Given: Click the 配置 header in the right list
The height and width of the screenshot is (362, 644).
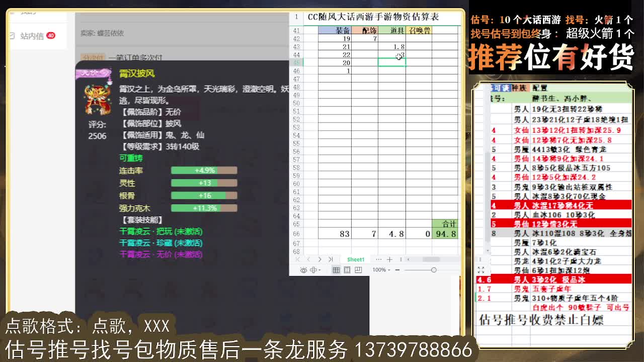Looking at the screenshot, I should pos(540,88).
